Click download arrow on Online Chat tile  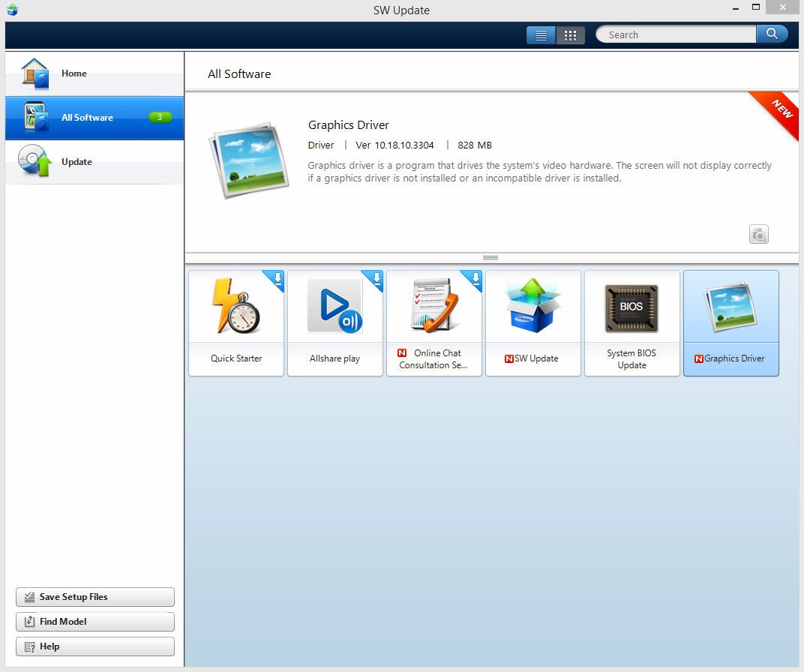tap(475, 277)
